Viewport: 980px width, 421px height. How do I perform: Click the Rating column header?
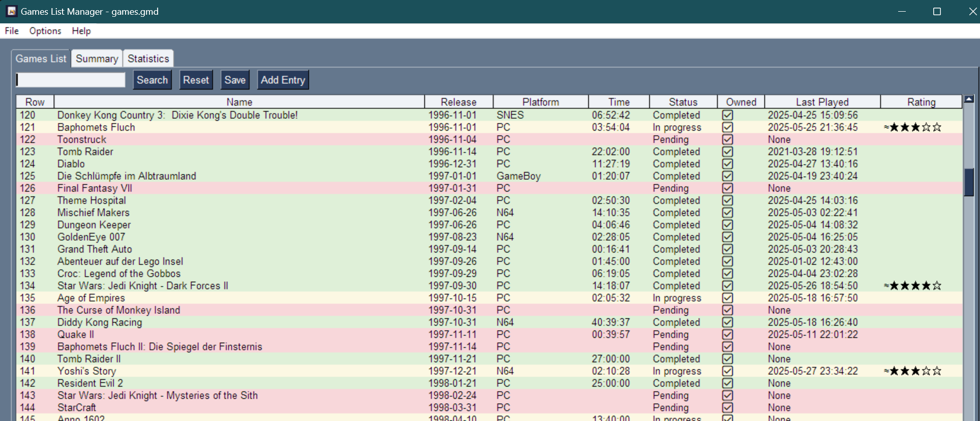pyautogui.click(x=922, y=102)
